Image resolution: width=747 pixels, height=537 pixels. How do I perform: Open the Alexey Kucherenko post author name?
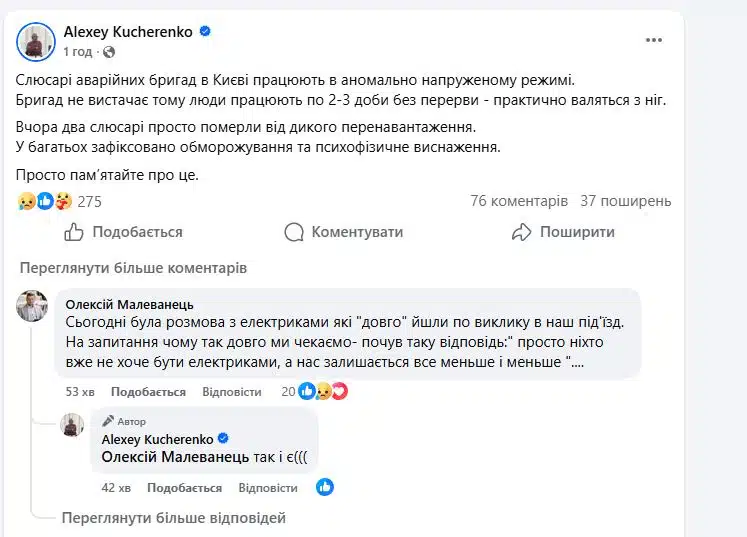(x=127, y=32)
